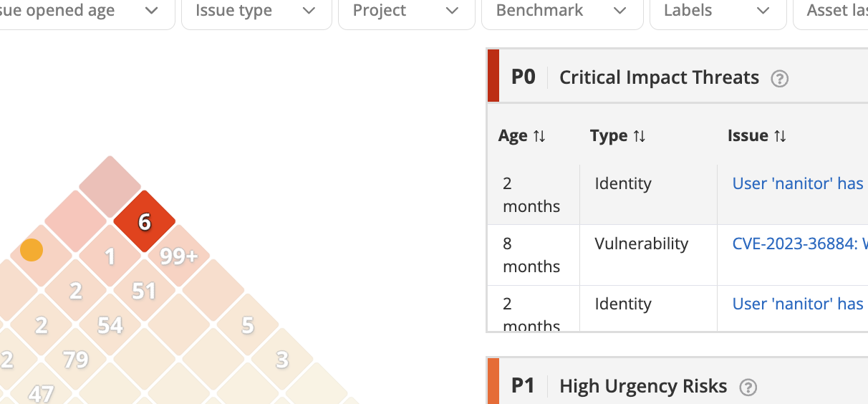Expand the Benchmark filter dropdown
Image resolution: width=868 pixels, height=404 pixels.
point(562,11)
